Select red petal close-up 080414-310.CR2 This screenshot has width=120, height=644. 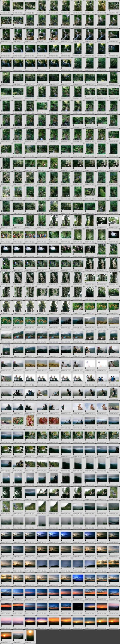click(x=42, y=421)
